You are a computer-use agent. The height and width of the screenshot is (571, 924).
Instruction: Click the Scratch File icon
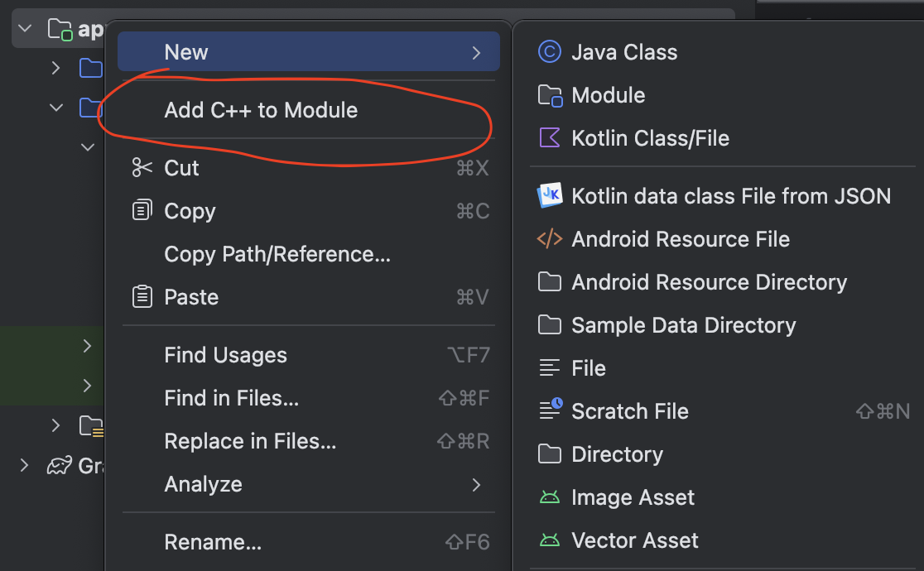tap(550, 411)
